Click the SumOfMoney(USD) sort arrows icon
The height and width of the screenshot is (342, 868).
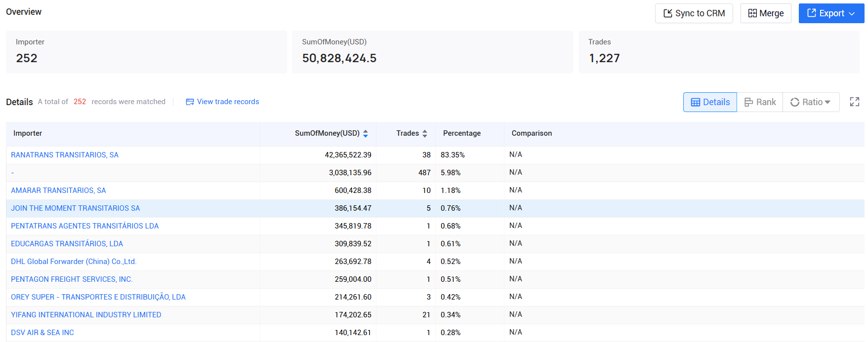pyautogui.click(x=366, y=133)
